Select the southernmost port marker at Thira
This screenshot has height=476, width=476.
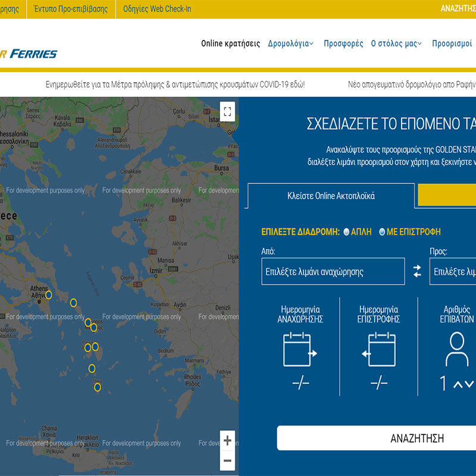98,387
